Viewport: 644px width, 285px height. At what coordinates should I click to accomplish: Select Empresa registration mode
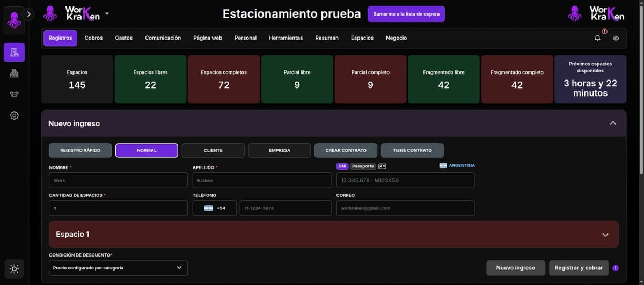click(x=280, y=150)
